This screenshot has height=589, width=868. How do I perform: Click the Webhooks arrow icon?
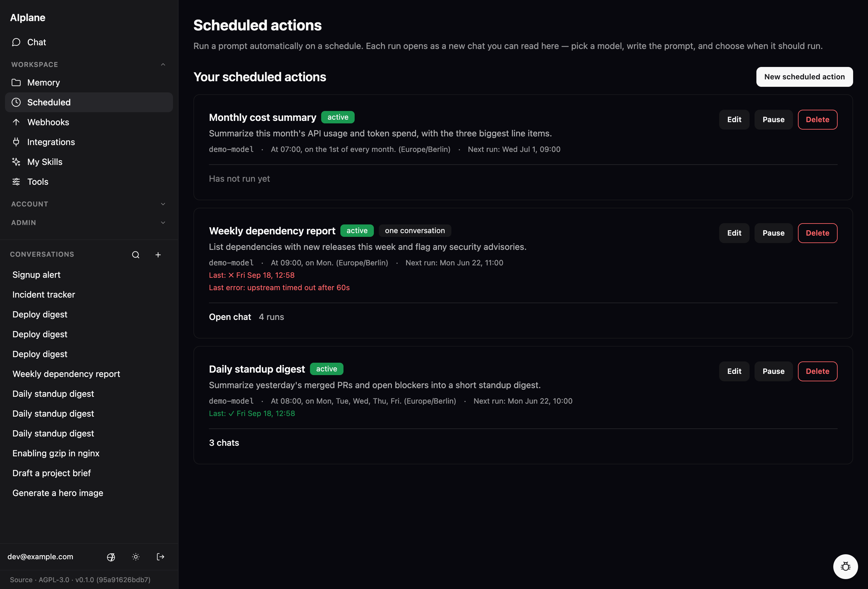[x=16, y=122]
